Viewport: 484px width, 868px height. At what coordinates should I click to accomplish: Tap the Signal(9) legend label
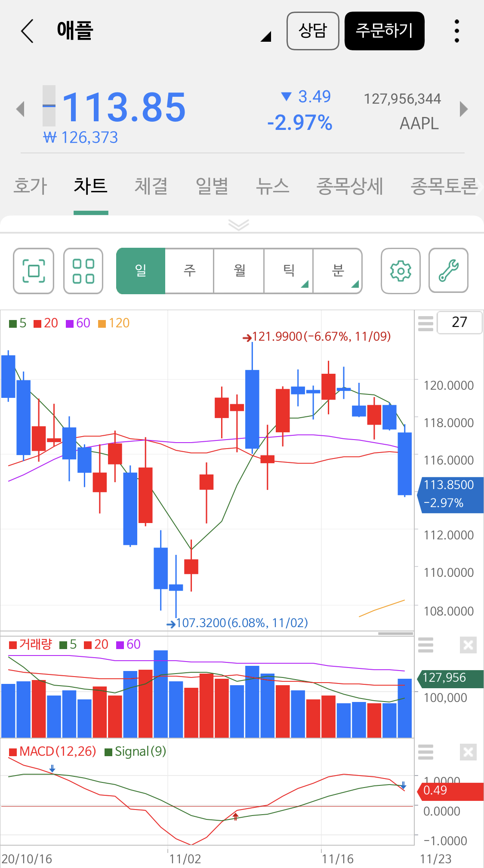140,751
